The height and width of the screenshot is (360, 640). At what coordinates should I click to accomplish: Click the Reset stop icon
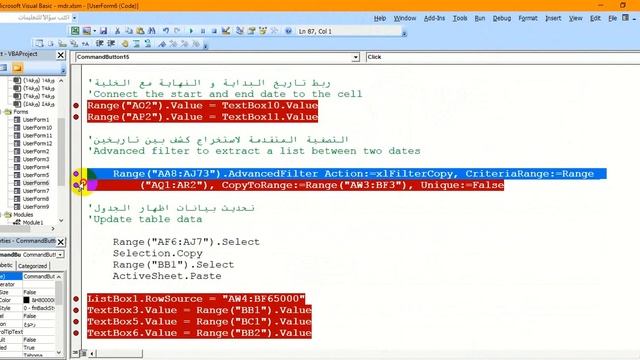(x=214, y=31)
